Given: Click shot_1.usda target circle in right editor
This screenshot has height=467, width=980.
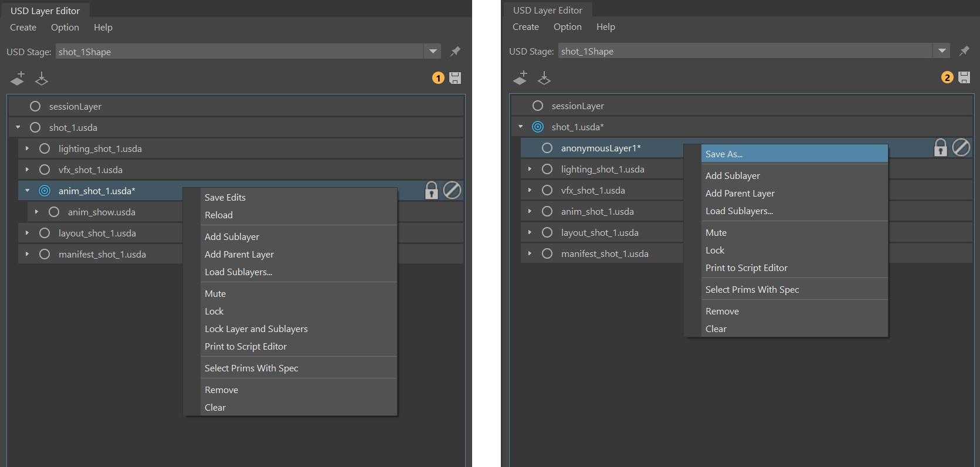Looking at the screenshot, I should click(x=538, y=127).
